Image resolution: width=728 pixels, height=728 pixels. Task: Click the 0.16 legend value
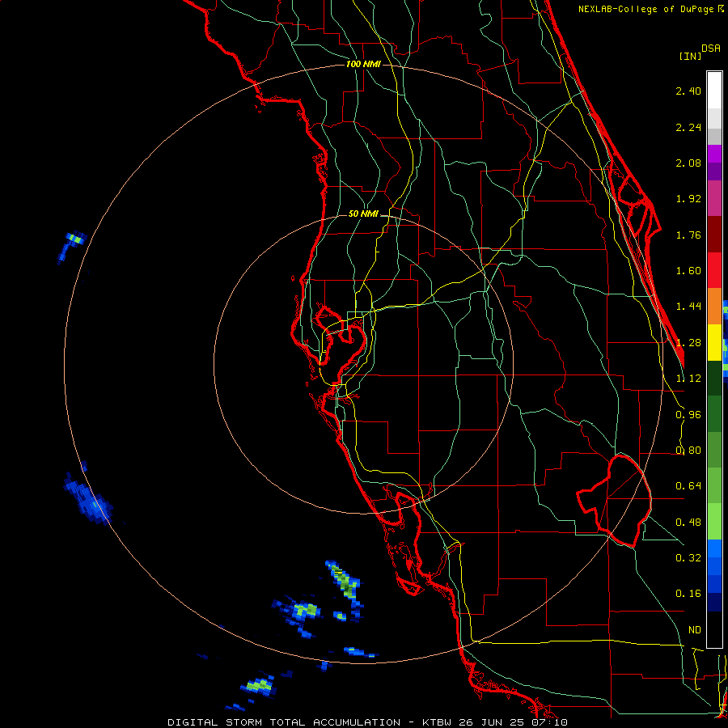(x=688, y=594)
